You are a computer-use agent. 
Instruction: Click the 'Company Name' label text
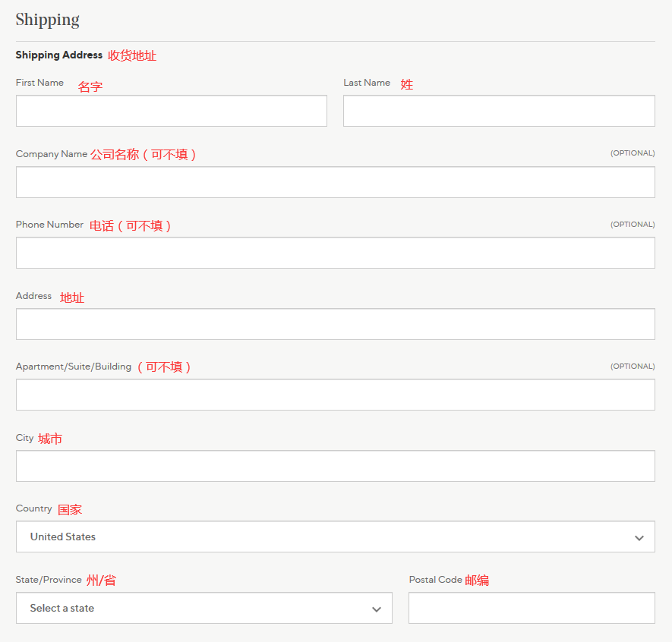coord(52,154)
